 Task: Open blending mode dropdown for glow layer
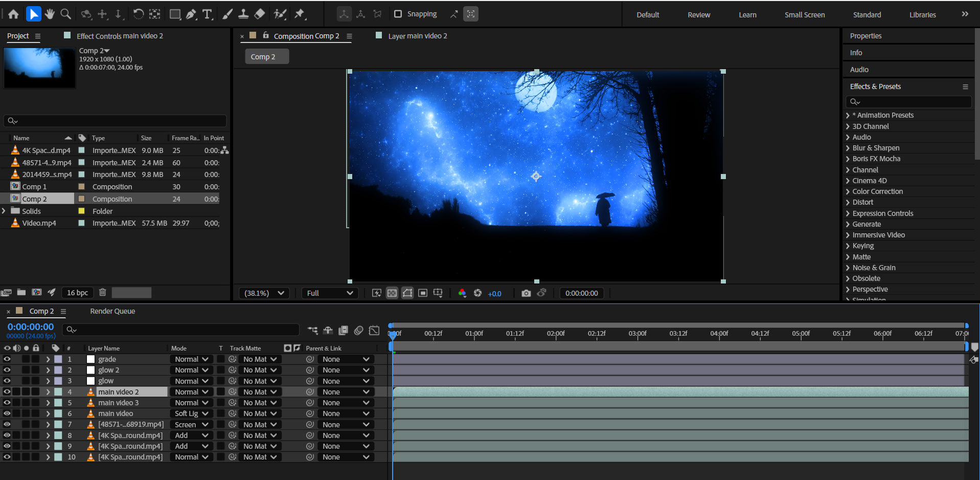click(x=192, y=381)
